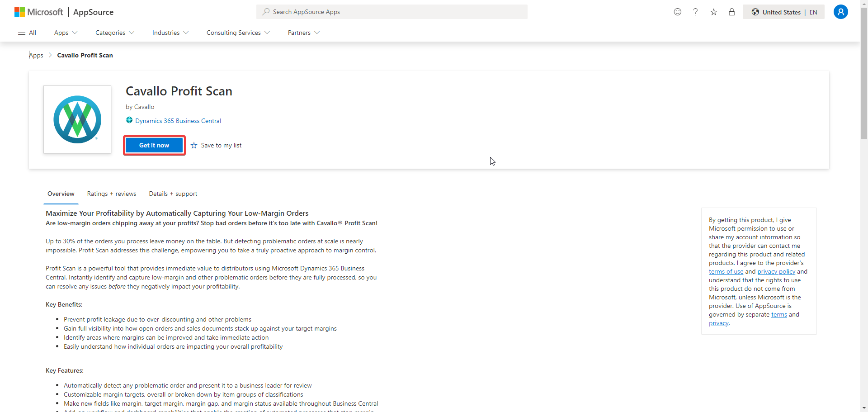
Task: Focus the Search AppSource Apps field
Action: tap(392, 12)
